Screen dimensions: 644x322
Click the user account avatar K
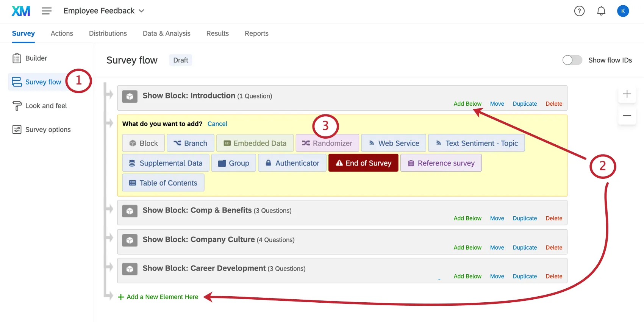pos(623,11)
